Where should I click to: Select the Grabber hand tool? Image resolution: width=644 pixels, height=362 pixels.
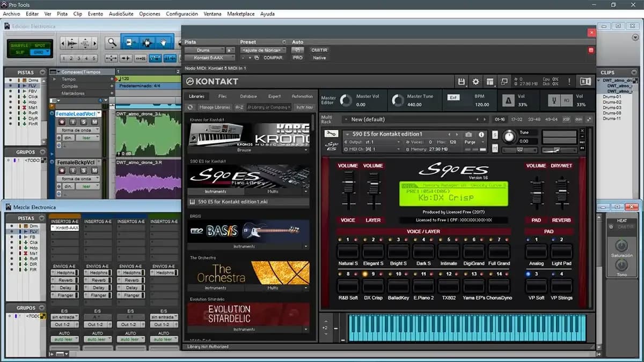click(x=163, y=42)
